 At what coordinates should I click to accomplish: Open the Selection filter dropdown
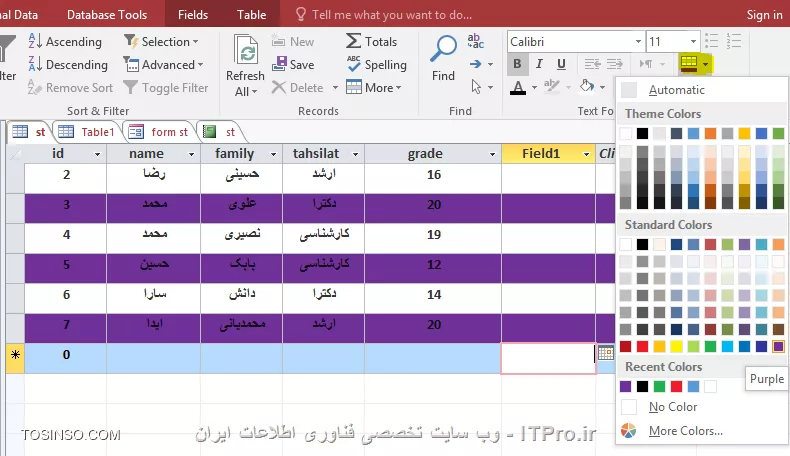[161, 41]
